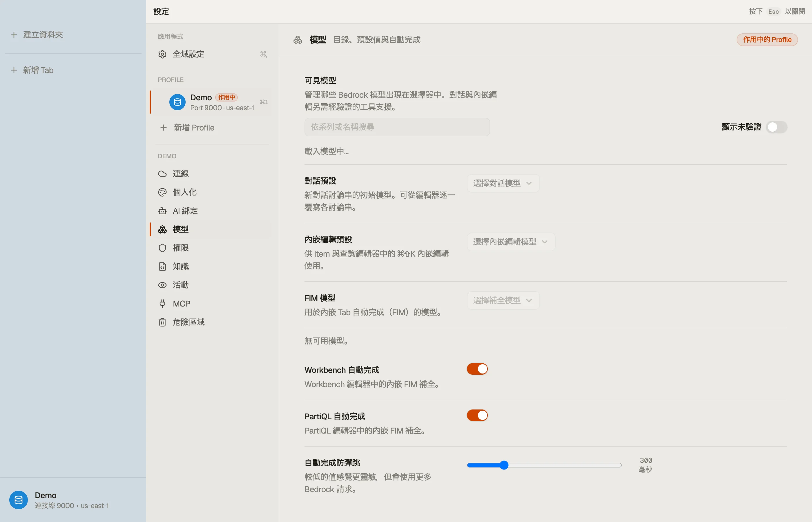Click the 自動完成防彈跳 slider handle
The width and height of the screenshot is (812, 522).
(x=504, y=465)
